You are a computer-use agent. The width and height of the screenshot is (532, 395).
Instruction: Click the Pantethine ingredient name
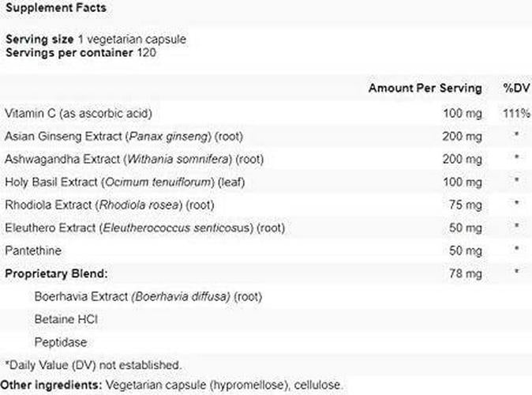tap(31, 250)
